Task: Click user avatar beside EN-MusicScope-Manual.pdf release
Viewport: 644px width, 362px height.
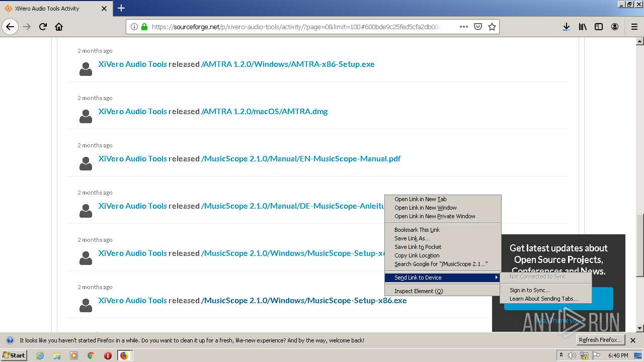Action: coord(86,163)
